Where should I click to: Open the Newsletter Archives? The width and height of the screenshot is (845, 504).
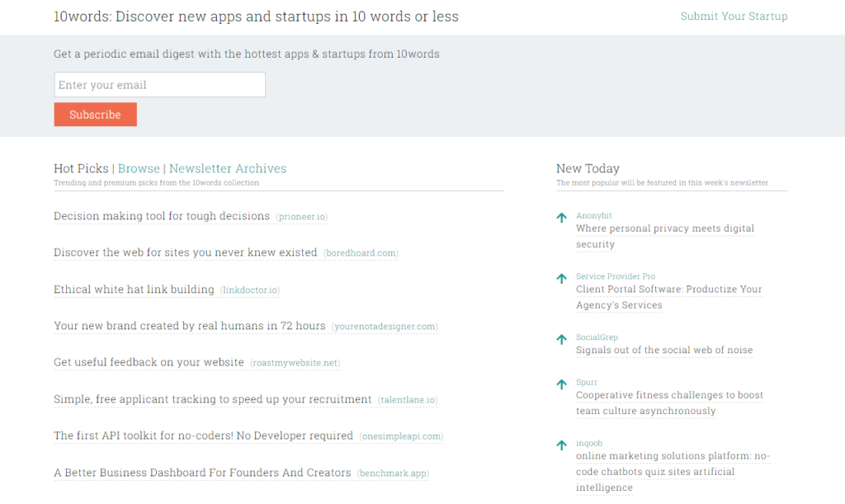coord(228,168)
